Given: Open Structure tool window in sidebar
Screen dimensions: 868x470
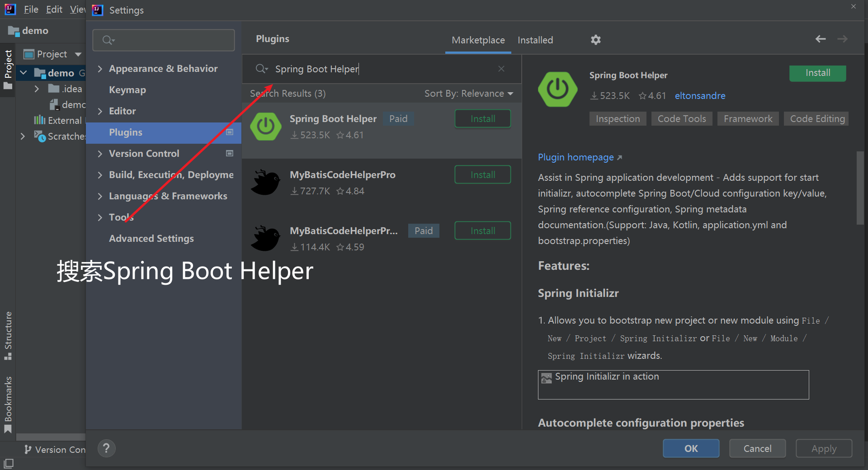Looking at the screenshot, I should point(8,335).
